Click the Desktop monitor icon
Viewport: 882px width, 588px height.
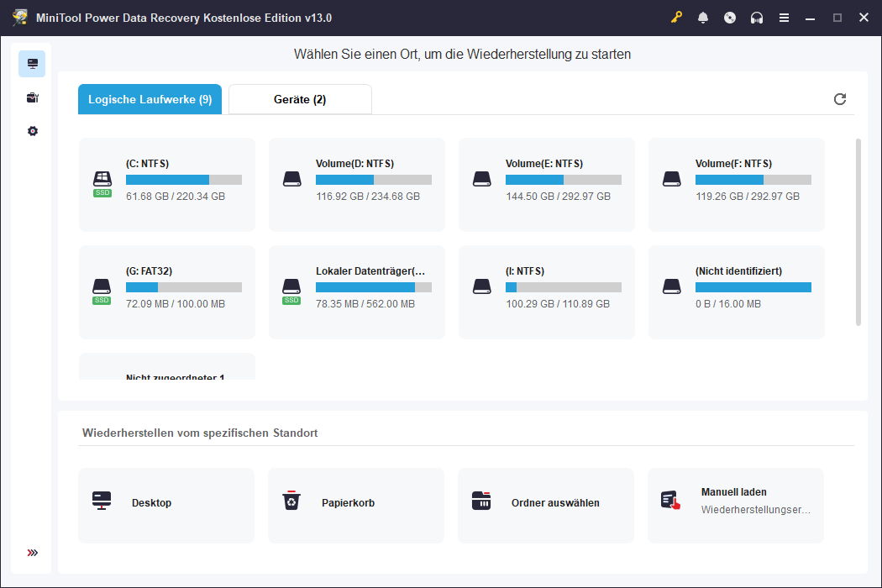pyautogui.click(x=102, y=501)
